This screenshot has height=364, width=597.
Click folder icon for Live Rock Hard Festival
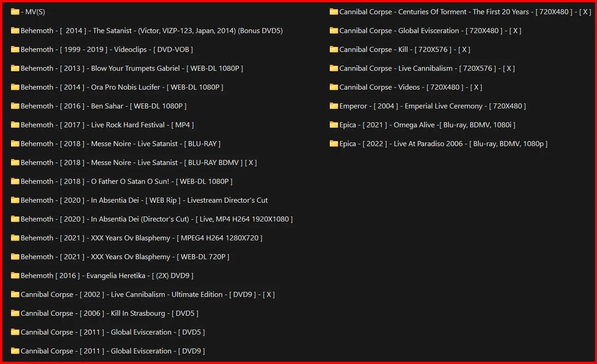coord(15,125)
